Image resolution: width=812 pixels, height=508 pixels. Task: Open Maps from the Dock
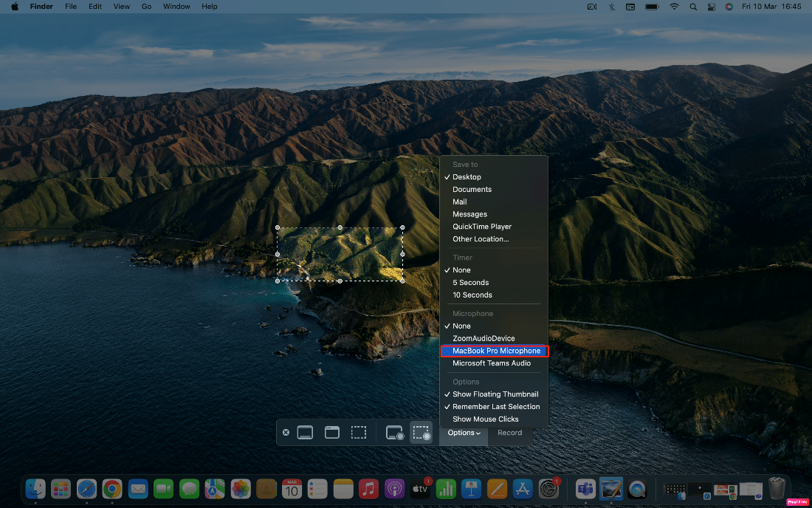(215, 488)
